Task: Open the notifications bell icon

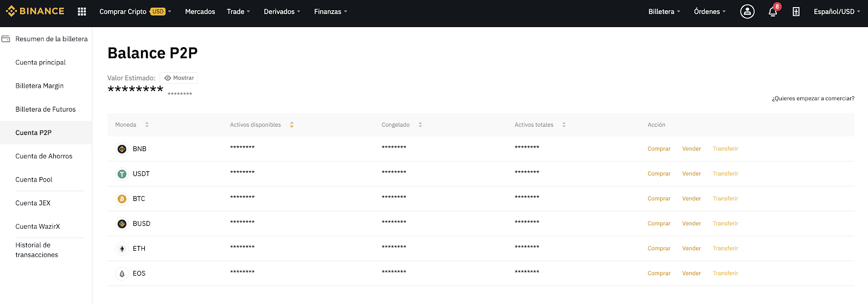Action: click(x=773, y=11)
